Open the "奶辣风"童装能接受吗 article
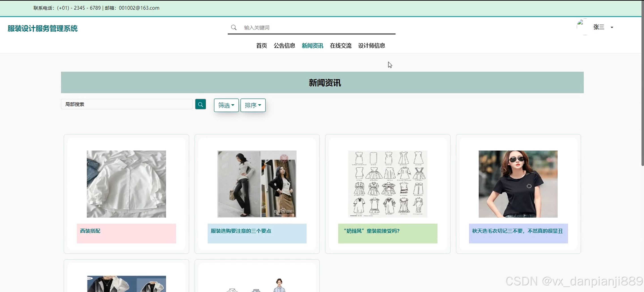This screenshot has height=292, width=644. pyautogui.click(x=372, y=231)
